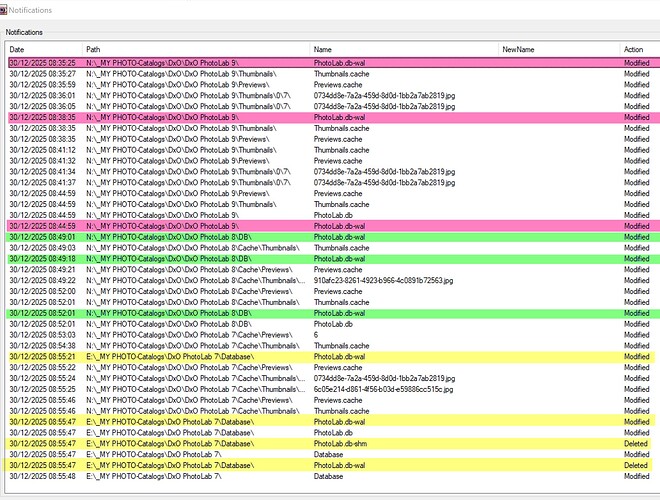Select the Previews.cache row at 08:55:22
This screenshot has width=660, height=500.
(330, 367)
